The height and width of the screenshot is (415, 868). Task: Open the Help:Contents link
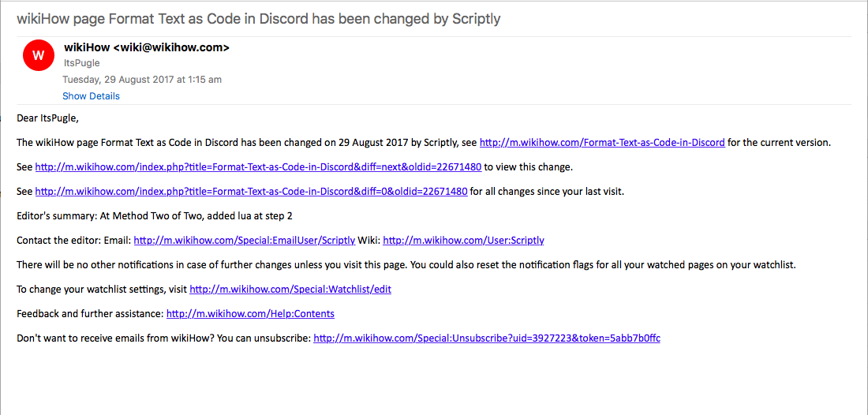pyautogui.click(x=250, y=314)
